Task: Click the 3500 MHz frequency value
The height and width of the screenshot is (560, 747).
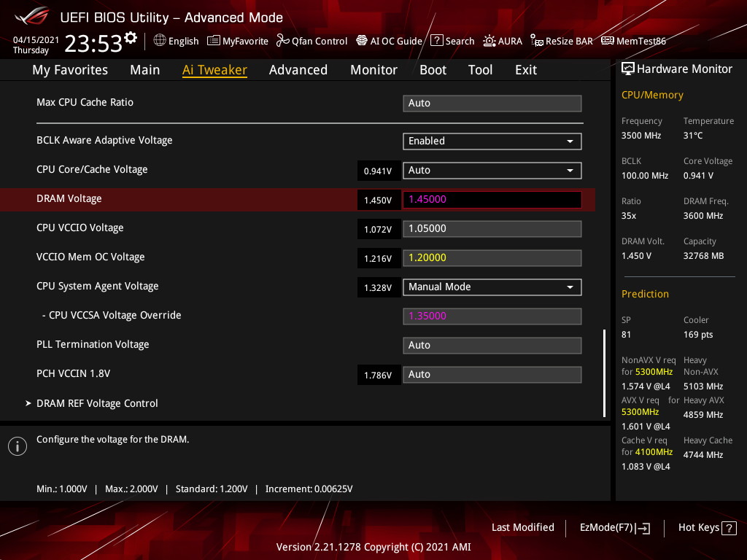Action: (x=641, y=135)
